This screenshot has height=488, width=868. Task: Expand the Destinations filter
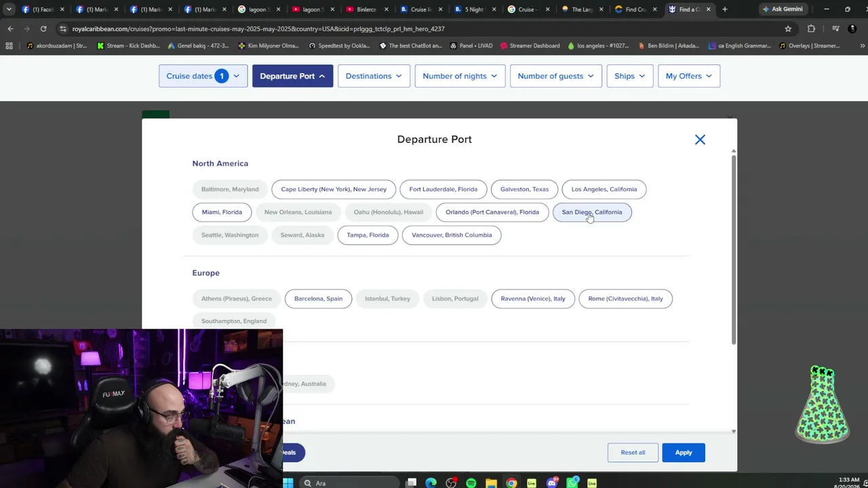374,76
